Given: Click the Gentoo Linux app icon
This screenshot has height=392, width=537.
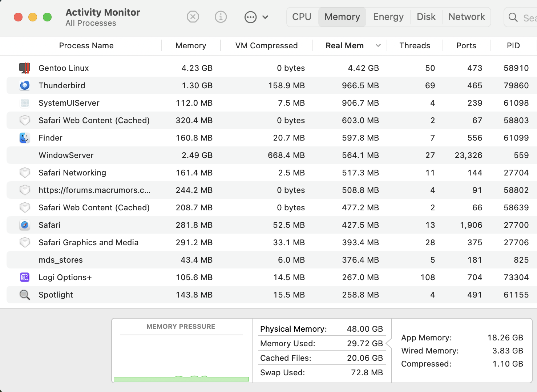Looking at the screenshot, I should tap(25, 68).
